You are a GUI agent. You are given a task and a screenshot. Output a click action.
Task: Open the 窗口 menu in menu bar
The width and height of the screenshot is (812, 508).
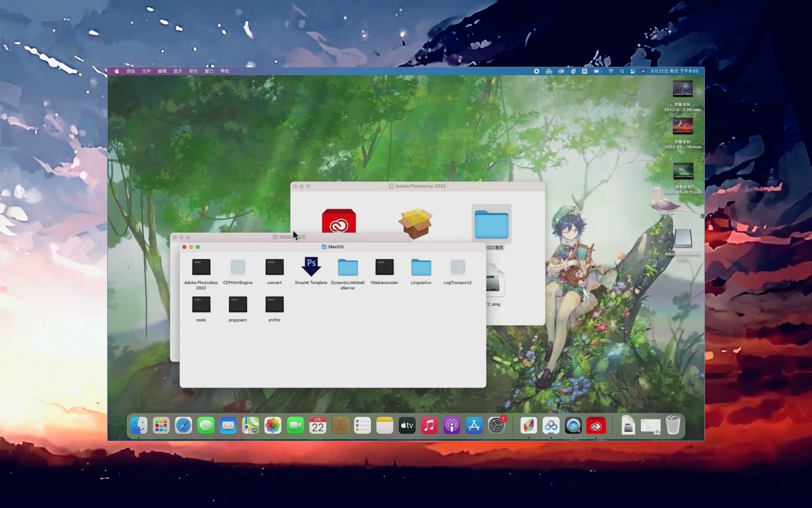pos(209,71)
